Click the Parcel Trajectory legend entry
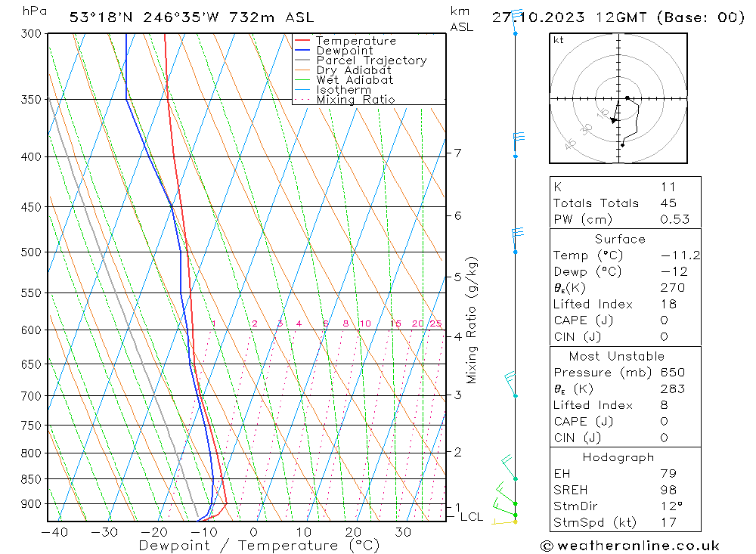 (x=370, y=60)
